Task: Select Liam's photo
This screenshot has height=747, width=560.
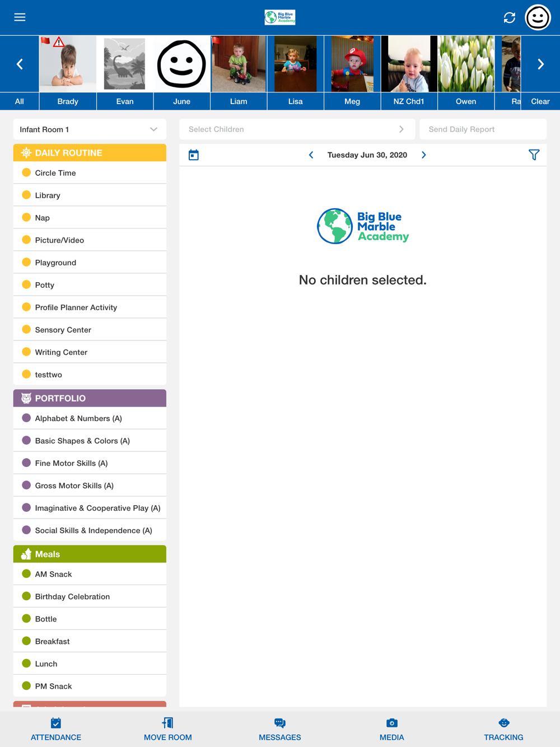Action: point(239,64)
